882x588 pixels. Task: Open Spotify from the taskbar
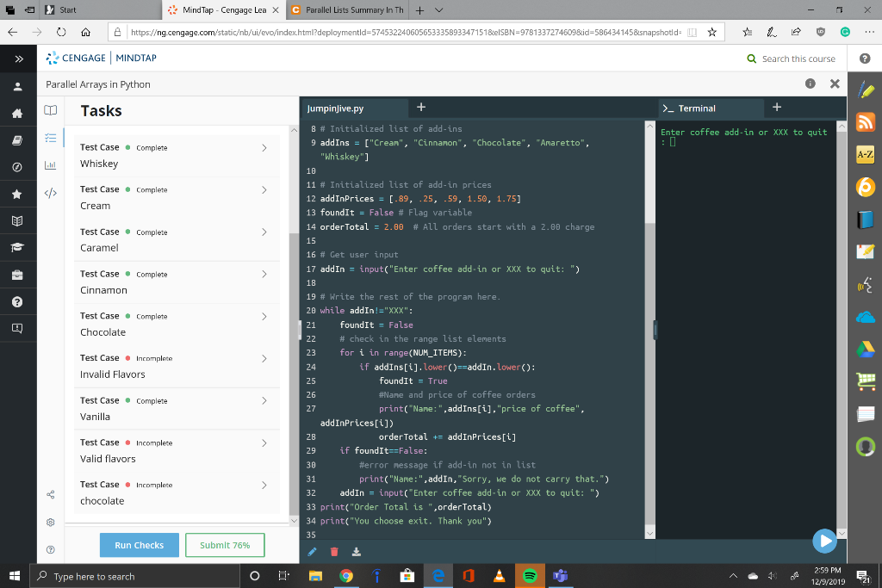(530, 576)
